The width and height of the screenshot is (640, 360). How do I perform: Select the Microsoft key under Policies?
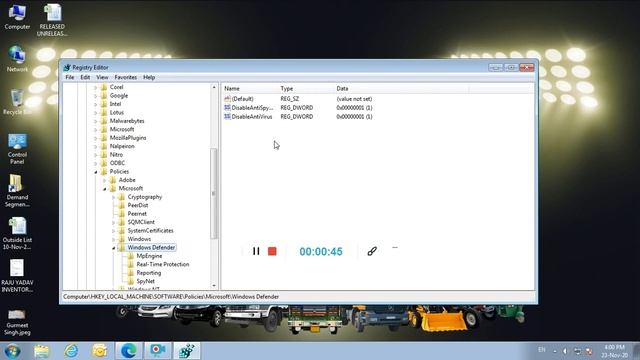click(x=131, y=189)
